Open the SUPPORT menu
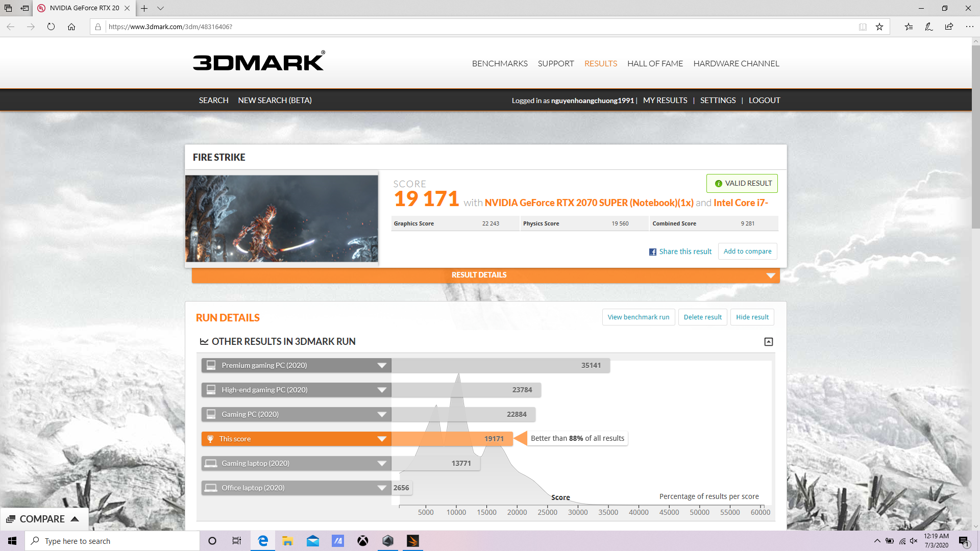980x551 pixels. [x=556, y=64]
